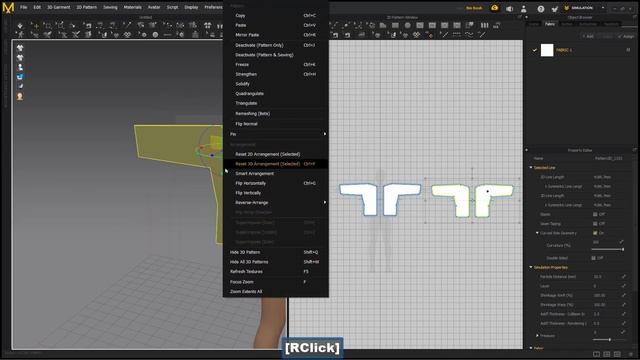Click the yellow button in title bar
This screenshot has height=360, width=640.
[x=474, y=8]
